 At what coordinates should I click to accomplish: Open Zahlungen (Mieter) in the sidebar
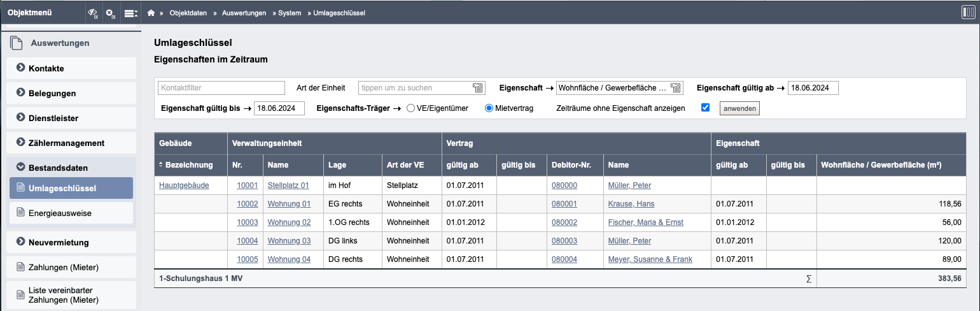(64, 267)
